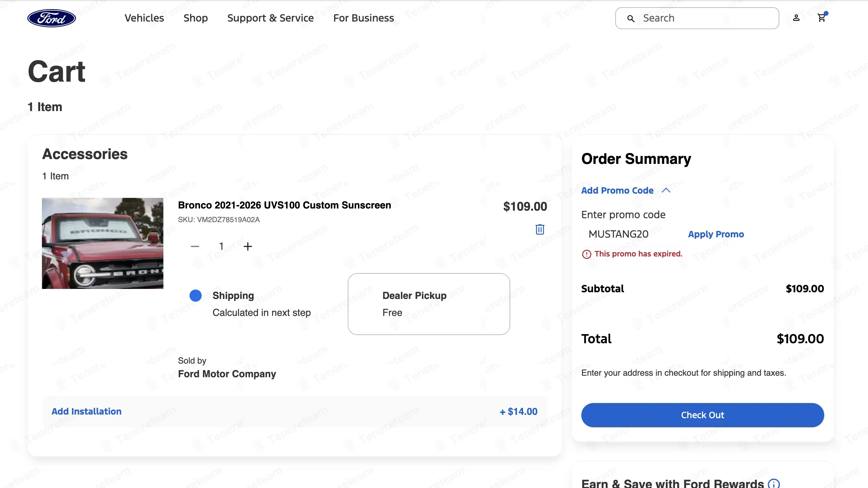Image resolution: width=868 pixels, height=488 pixels.
Task: Click the SKU: VM2DZ78519A02A text
Action: coord(219,220)
